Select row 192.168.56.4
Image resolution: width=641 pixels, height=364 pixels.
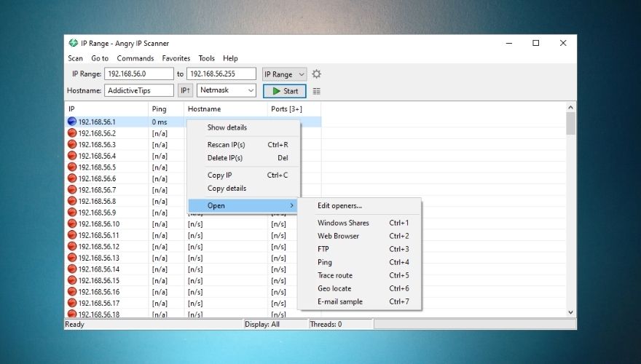click(x=97, y=156)
